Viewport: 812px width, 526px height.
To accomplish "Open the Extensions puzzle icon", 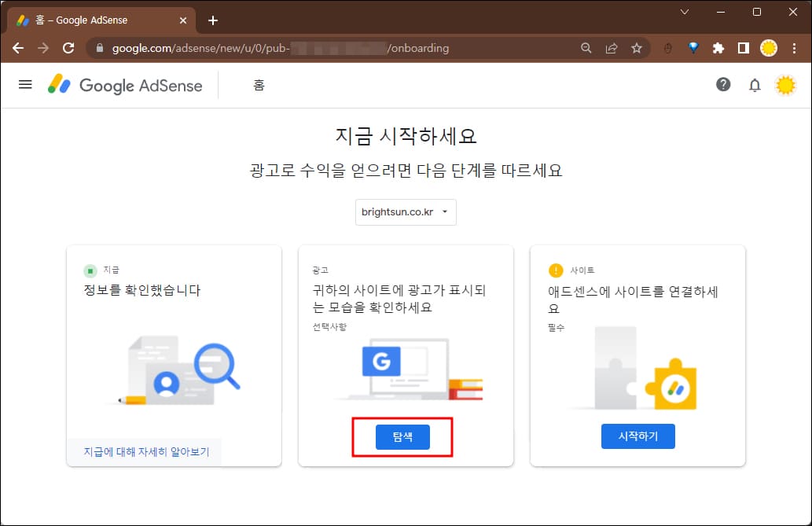I will [x=718, y=48].
